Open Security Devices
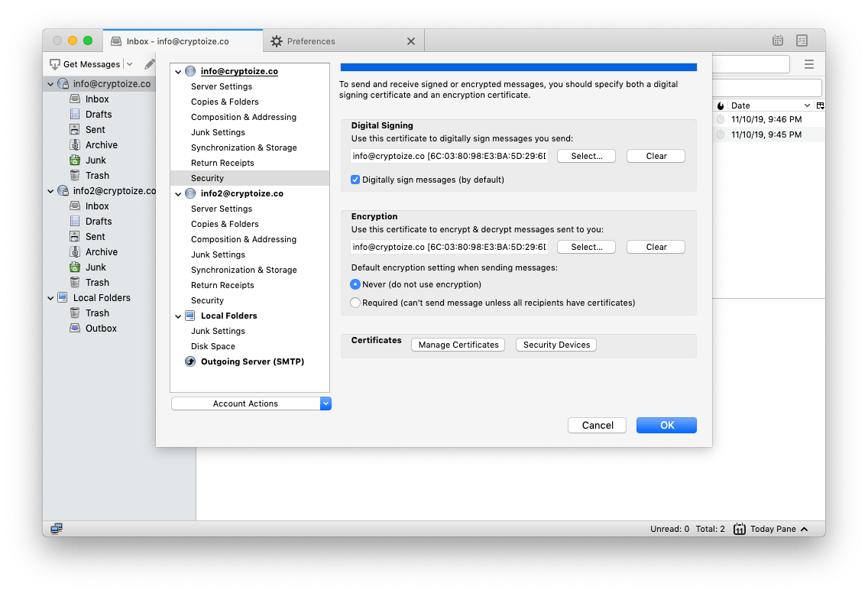The image size is (868, 593). (556, 345)
